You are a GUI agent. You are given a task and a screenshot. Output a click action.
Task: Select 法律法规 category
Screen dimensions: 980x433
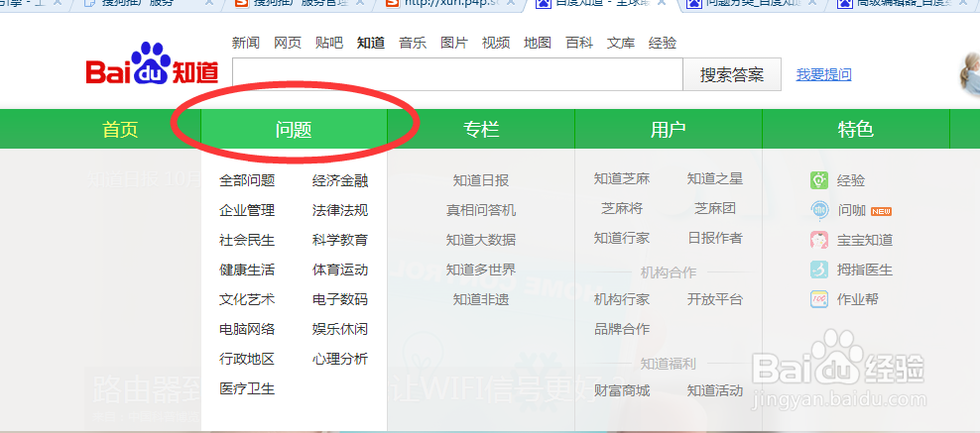340,210
